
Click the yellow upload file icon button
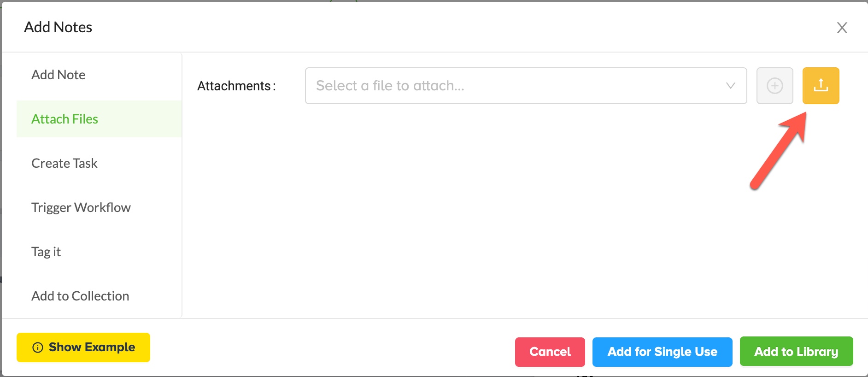point(821,86)
